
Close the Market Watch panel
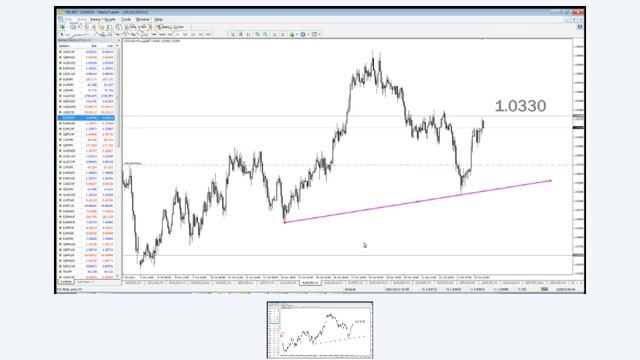(118, 40)
